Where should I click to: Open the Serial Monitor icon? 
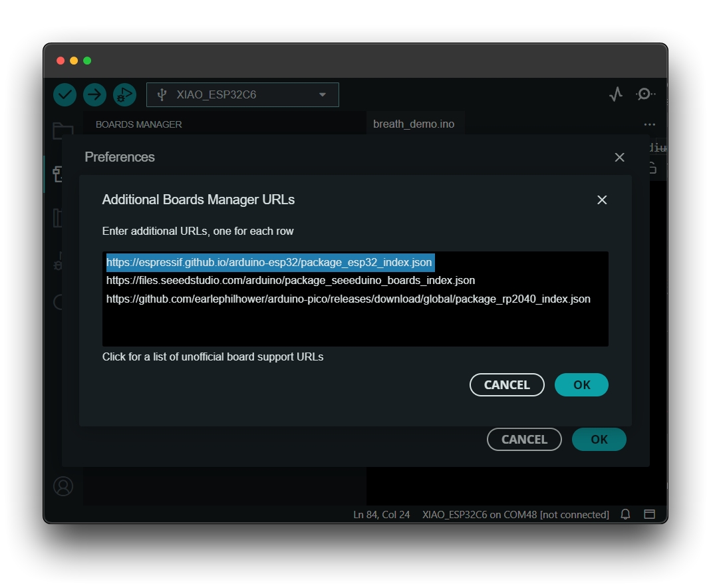click(645, 94)
